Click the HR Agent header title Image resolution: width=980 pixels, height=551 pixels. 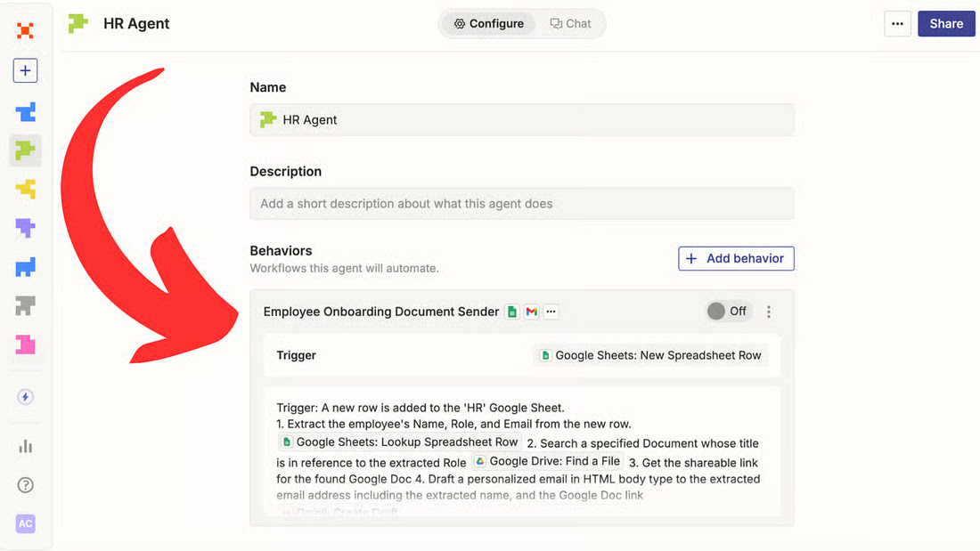coord(136,24)
